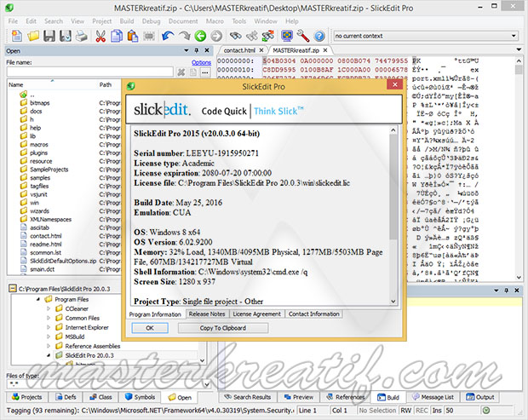Open the Project menu
Screen dimensions: 528x420
tap(101, 21)
